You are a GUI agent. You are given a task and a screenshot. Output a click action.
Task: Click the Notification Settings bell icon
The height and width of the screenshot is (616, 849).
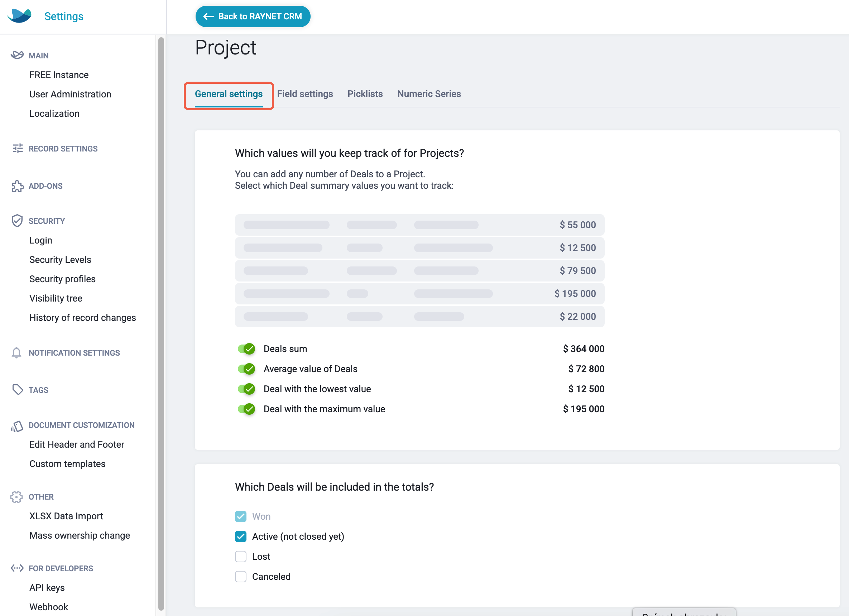[x=16, y=352]
